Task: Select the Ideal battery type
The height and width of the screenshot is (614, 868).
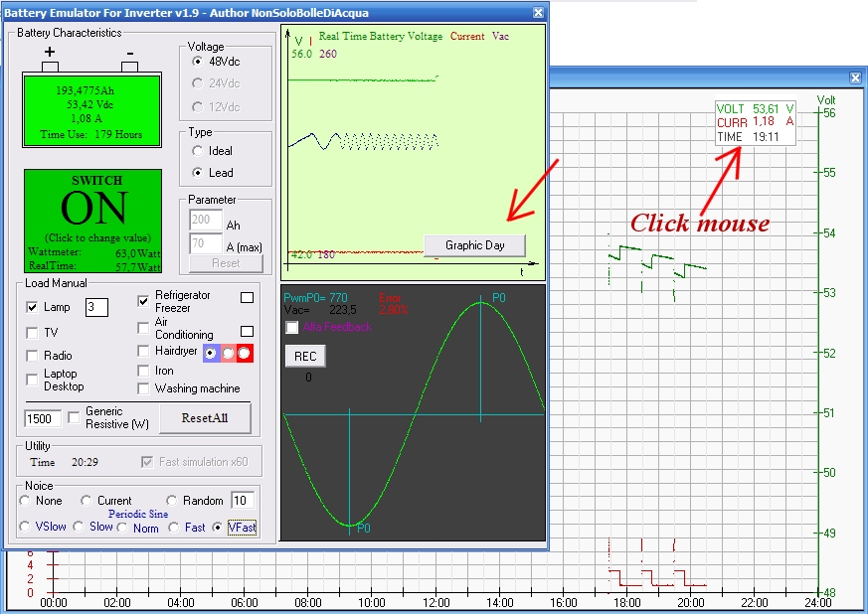Action: 197,151
